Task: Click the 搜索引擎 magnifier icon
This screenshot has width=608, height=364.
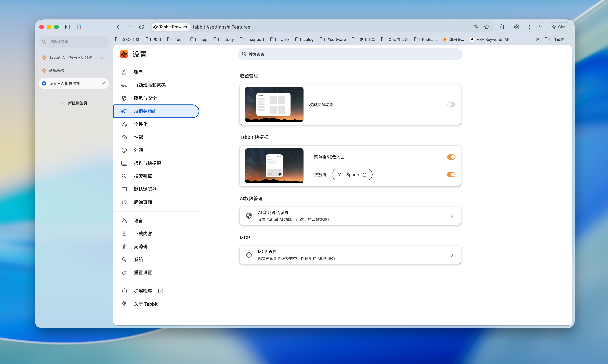Action: [124, 176]
